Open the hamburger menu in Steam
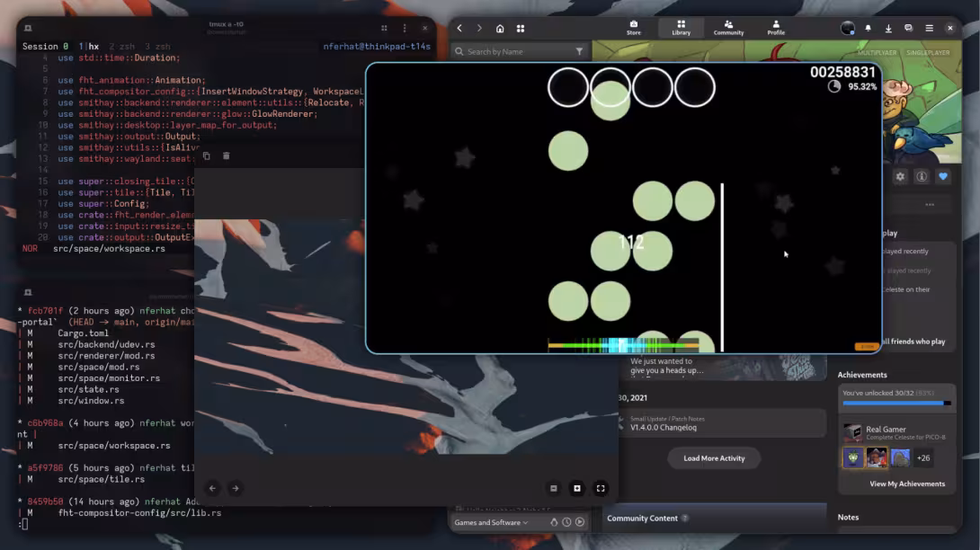980x550 pixels. (930, 28)
